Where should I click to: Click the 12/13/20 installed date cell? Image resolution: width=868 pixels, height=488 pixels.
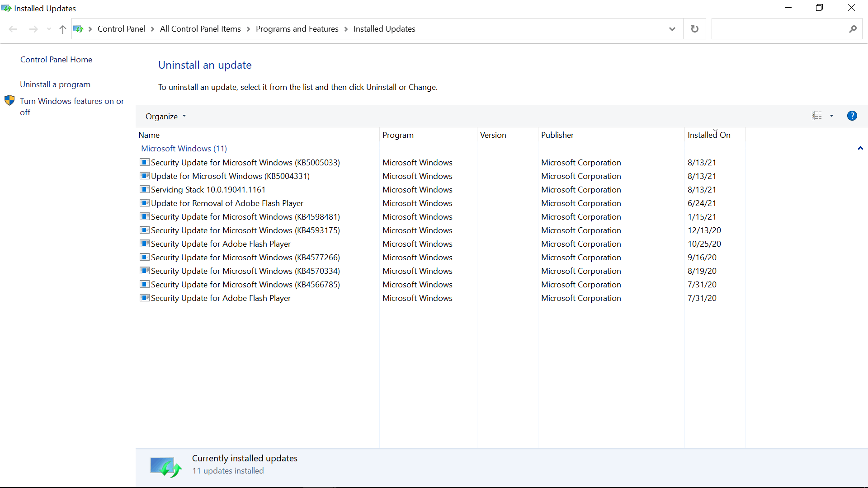(704, 230)
